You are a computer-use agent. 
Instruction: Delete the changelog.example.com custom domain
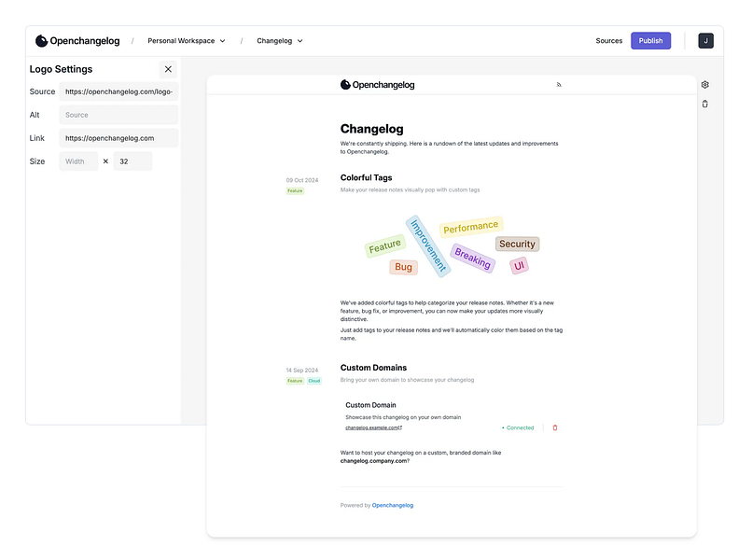[x=554, y=427]
